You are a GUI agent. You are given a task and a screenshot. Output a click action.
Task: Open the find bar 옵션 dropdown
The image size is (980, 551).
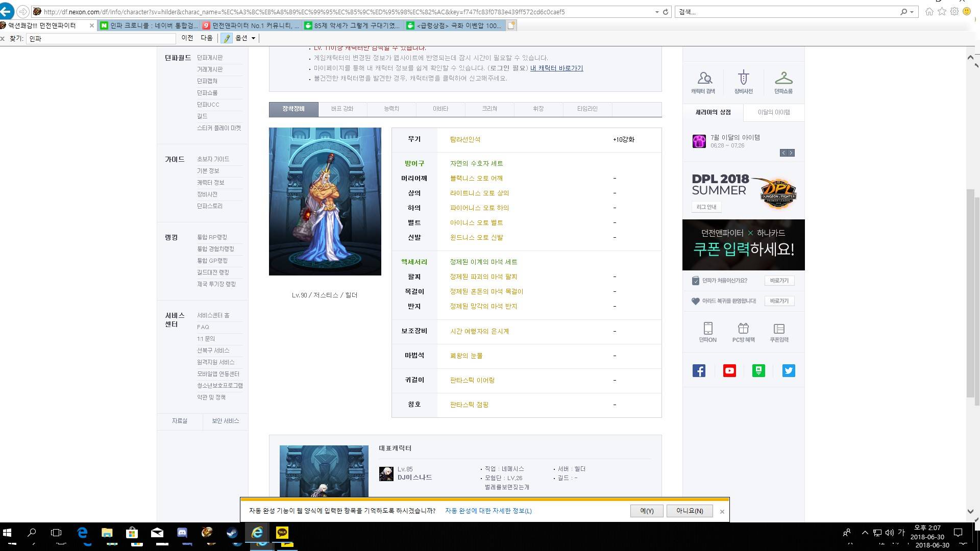(x=246, y=38)
